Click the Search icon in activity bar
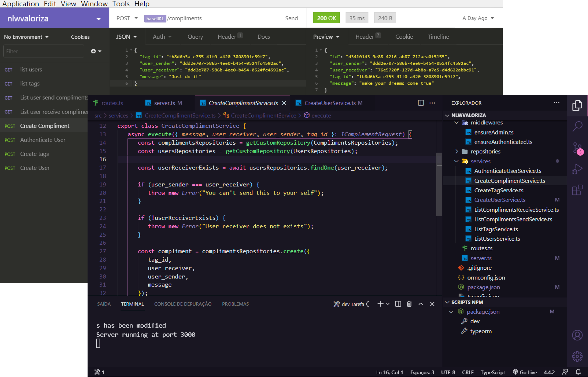Image resolution: width=588 pixels, height=377 pixels. (577, 126)
